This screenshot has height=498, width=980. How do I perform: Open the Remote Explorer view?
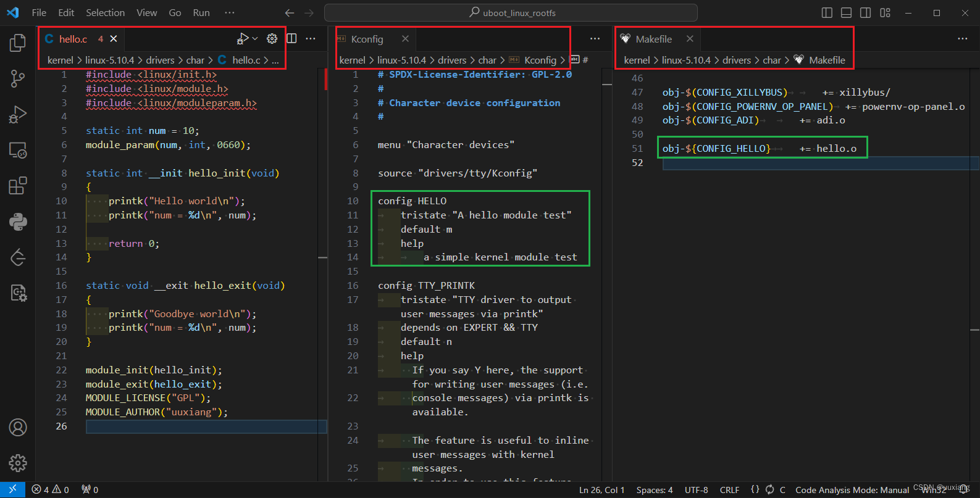pos(18,150)
